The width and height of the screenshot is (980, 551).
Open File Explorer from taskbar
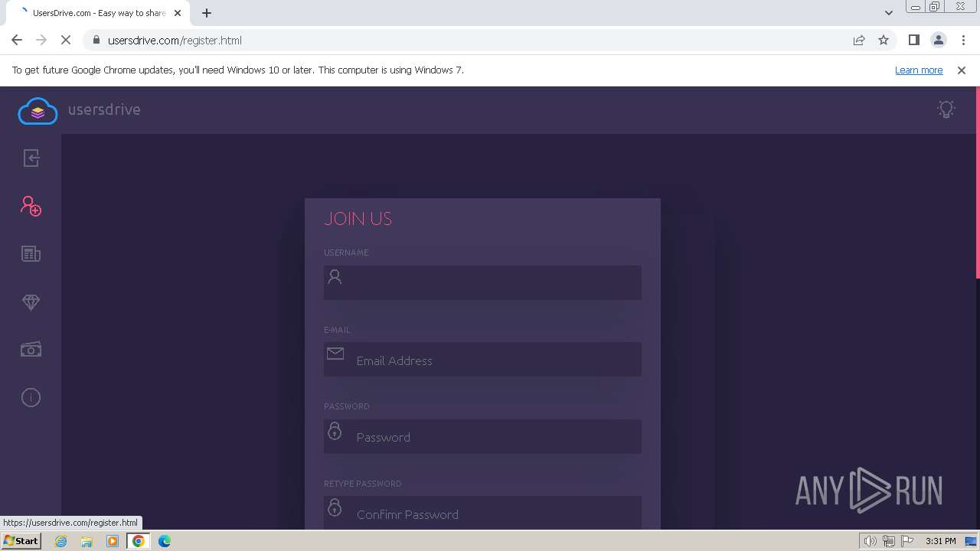[x=87, y=541]
